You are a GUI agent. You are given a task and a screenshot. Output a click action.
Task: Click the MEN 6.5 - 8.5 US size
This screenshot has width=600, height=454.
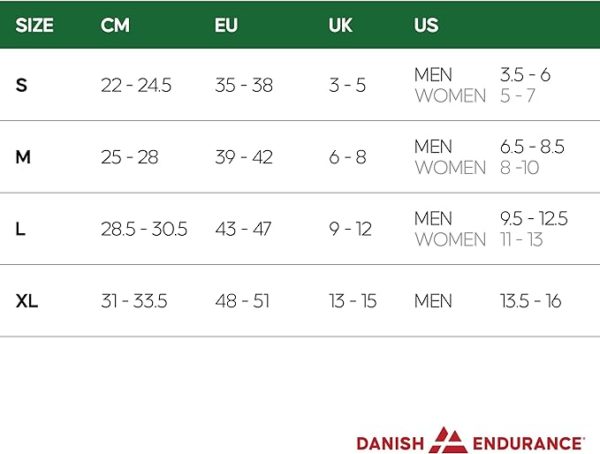[489, 147]
